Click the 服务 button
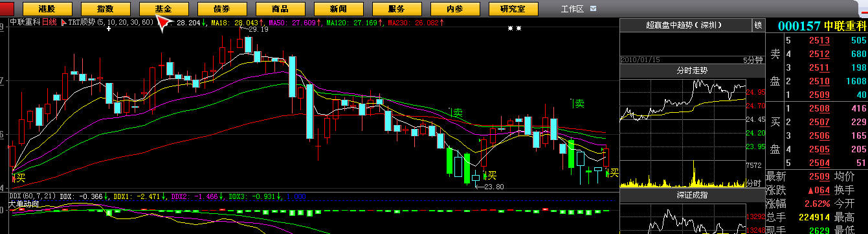This screenshot has width=868, height=234. click(x=397, y=9)
